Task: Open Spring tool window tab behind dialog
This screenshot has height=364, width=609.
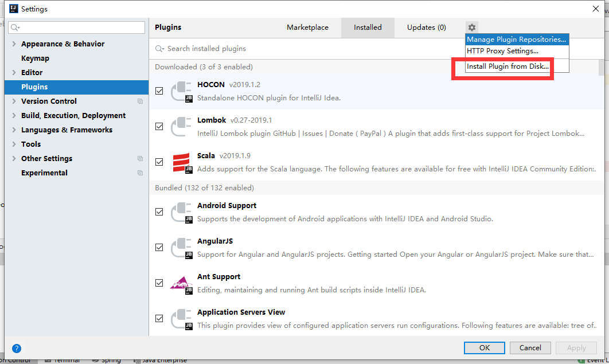Action: [107, 361]
